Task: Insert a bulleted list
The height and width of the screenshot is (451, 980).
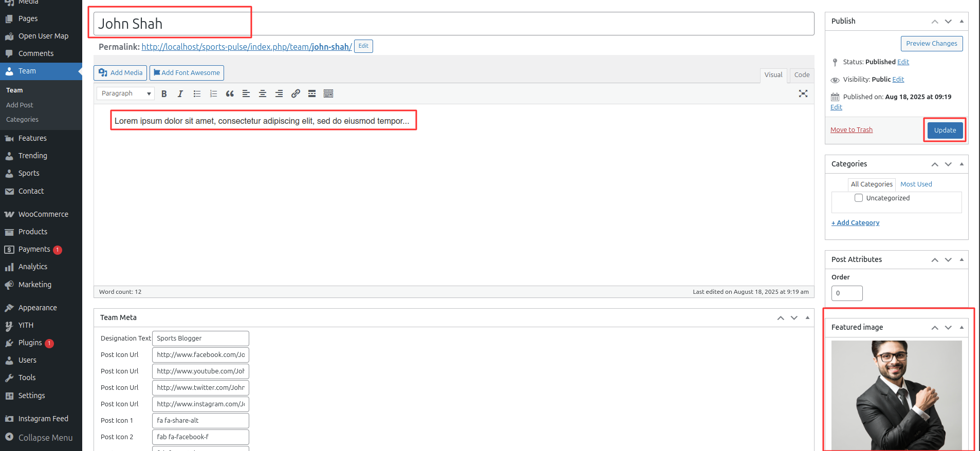Action: click(197, 93)
